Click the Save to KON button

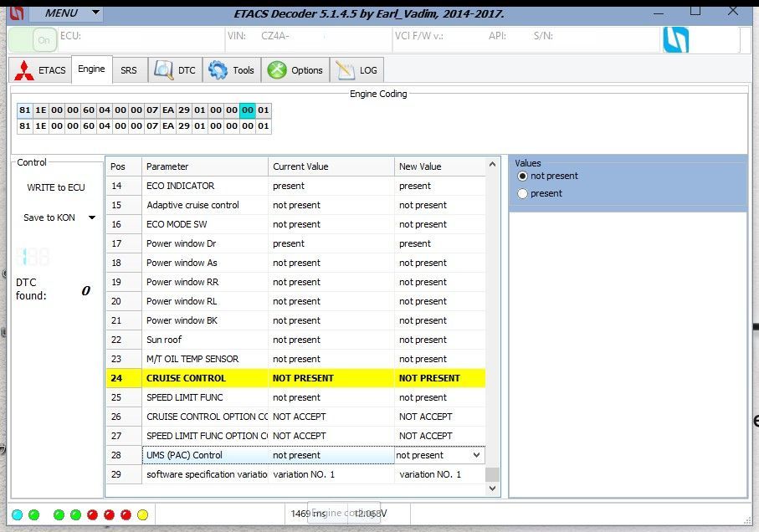tap(49, 217)
